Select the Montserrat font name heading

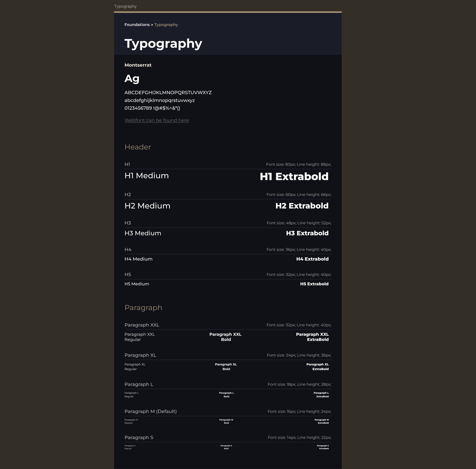click(138, 65)
